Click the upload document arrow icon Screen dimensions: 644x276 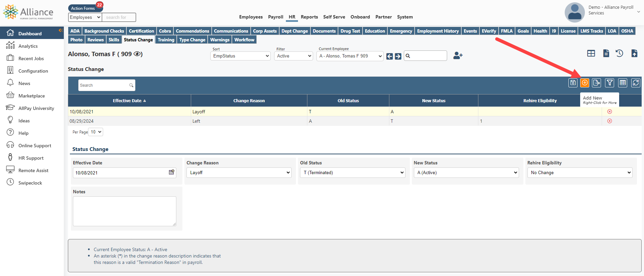634,53
